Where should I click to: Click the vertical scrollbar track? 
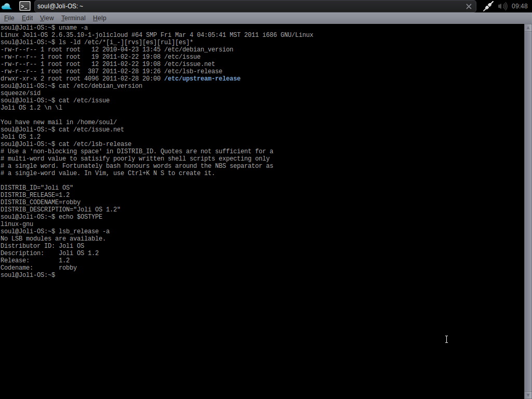tap(528, 211)
